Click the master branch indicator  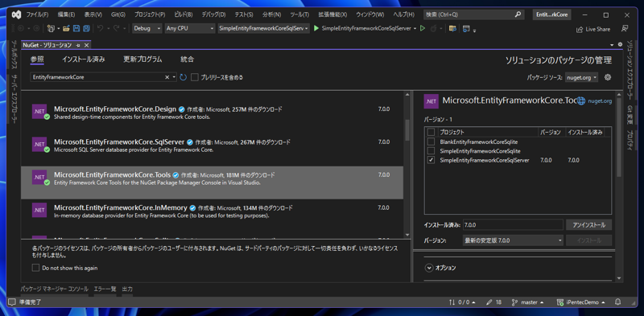(x=528, y=302)
